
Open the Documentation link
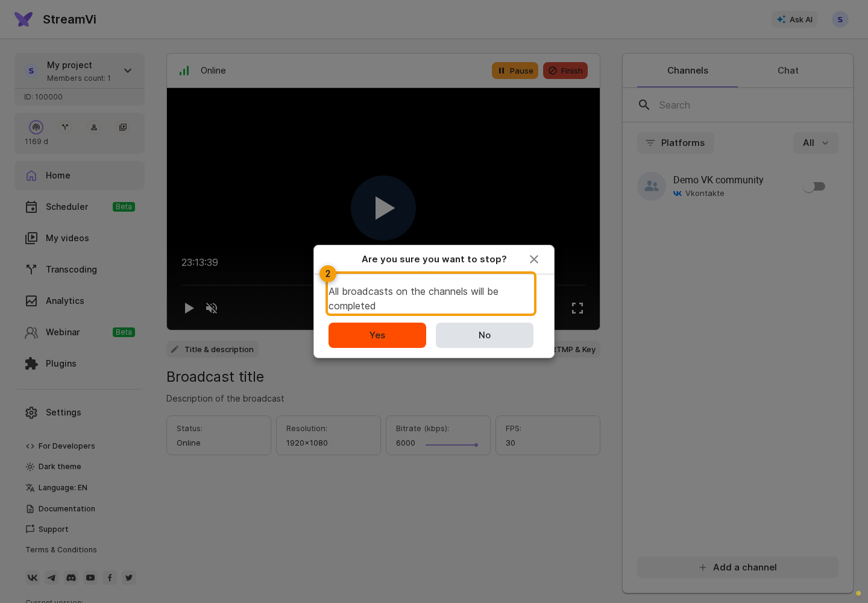[60, 509]
